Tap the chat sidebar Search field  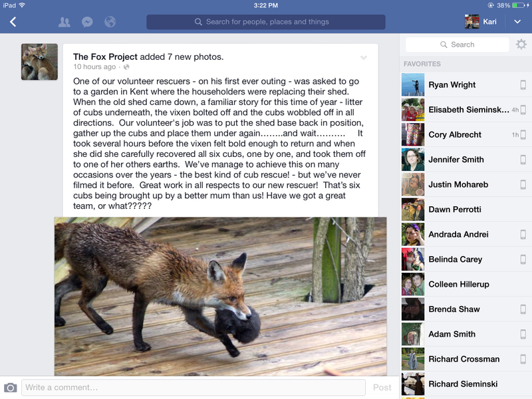pos(457,45)
